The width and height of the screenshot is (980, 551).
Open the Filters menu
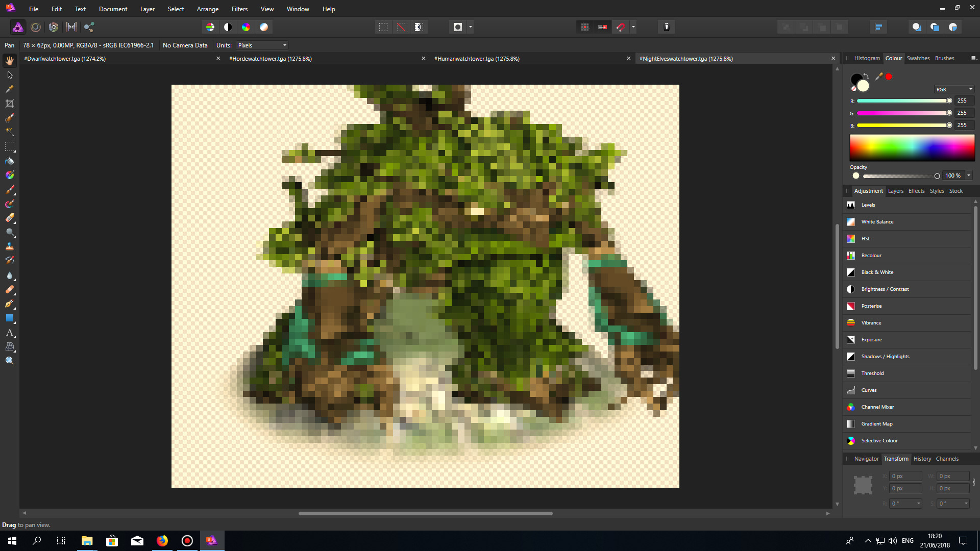(x=239, y=9)
